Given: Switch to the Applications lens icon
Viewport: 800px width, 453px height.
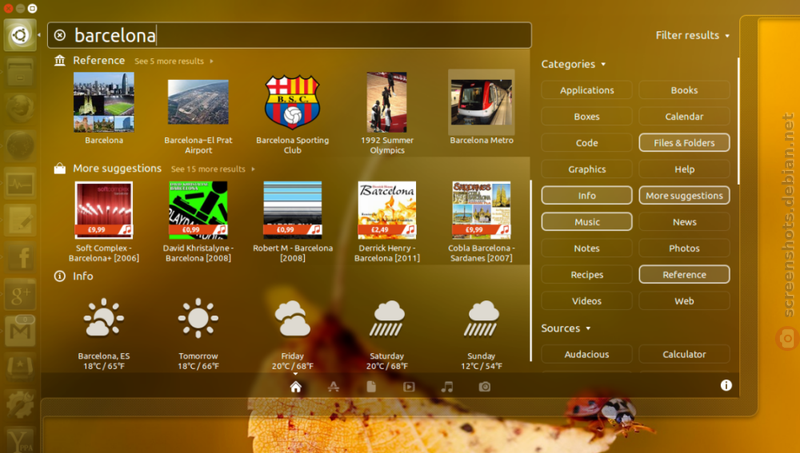Looking at the screenshot, I should [333, 387].
